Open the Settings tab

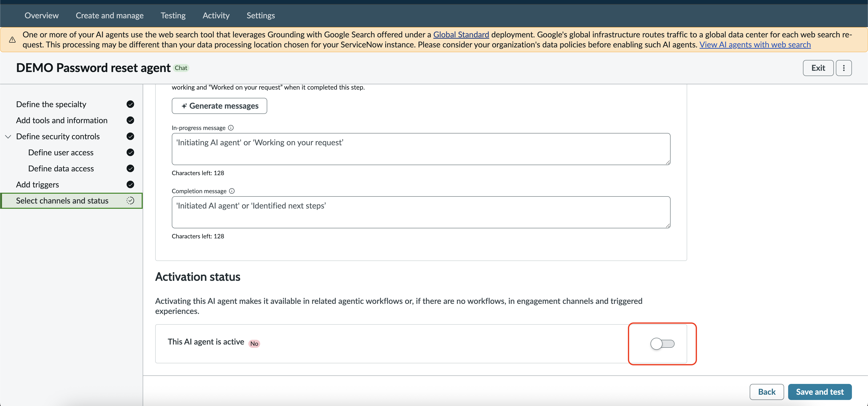click(260, 16)
